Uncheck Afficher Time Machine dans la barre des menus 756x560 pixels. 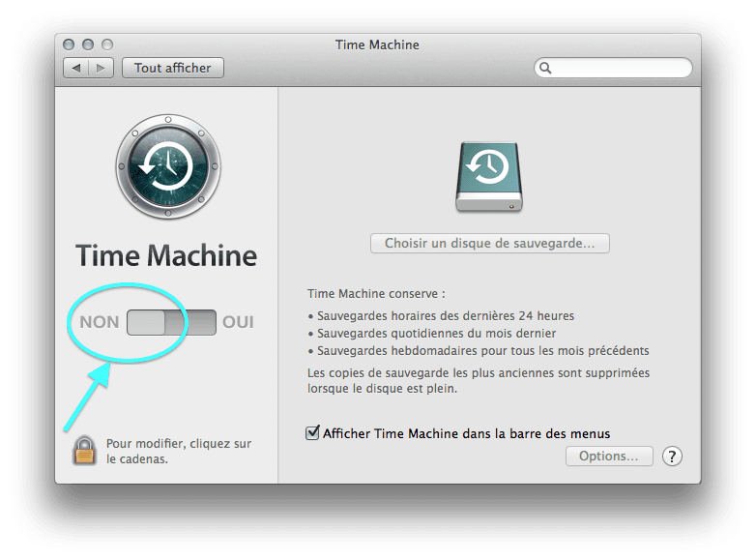[x=312, y=432]
